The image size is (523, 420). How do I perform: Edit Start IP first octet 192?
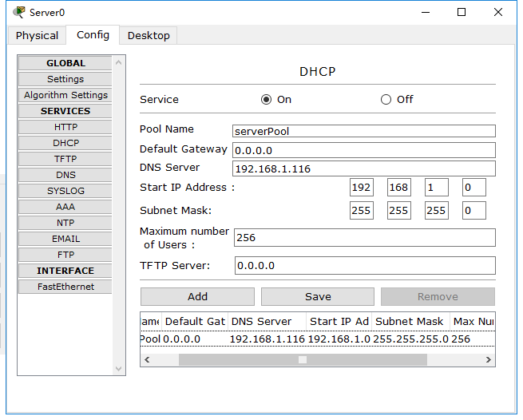click(x=362, y=188)
